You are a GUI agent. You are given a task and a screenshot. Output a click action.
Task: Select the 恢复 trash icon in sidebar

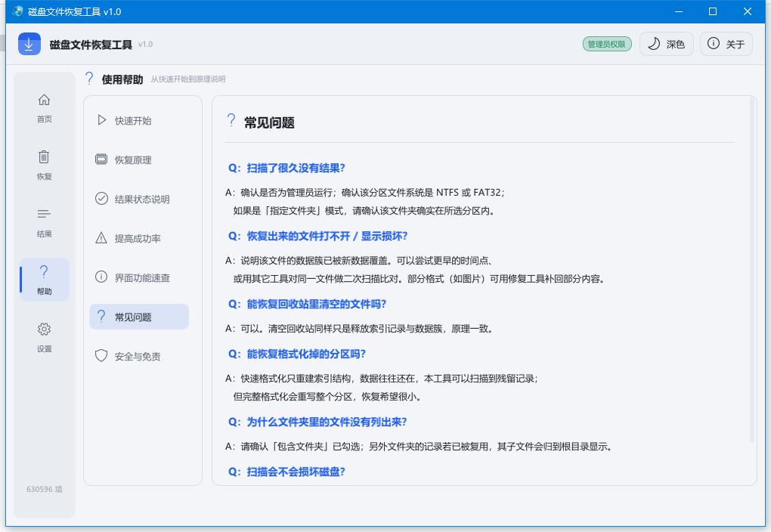(44, 157)
